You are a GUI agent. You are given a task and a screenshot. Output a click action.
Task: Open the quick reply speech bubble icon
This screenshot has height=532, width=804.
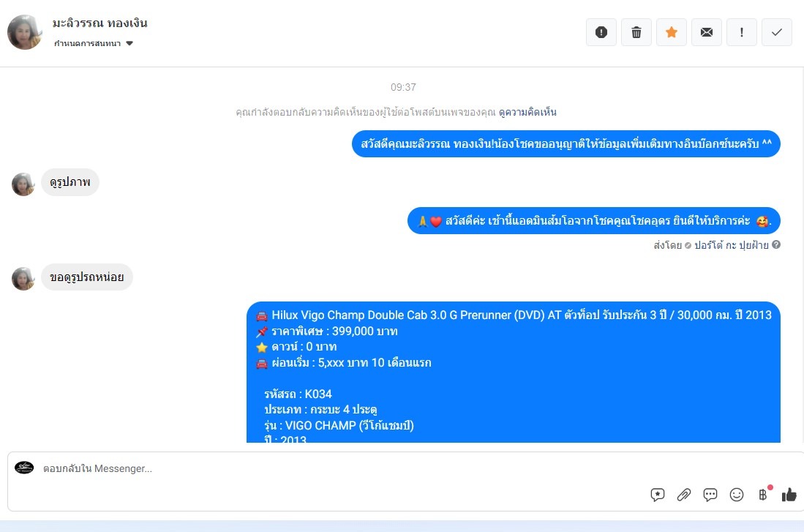pos(710,495)
